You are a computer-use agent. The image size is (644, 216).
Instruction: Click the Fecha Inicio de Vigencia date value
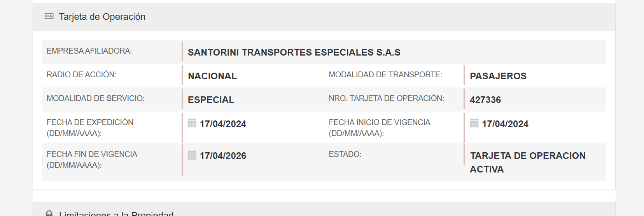(505, 124)
